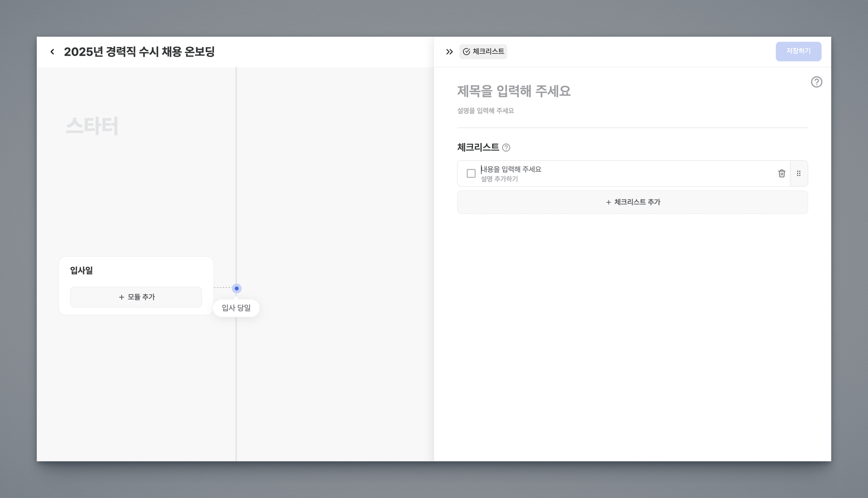Select the blue timeline dot marker
This screenshot has height=498, width=868.
(236, 288)
